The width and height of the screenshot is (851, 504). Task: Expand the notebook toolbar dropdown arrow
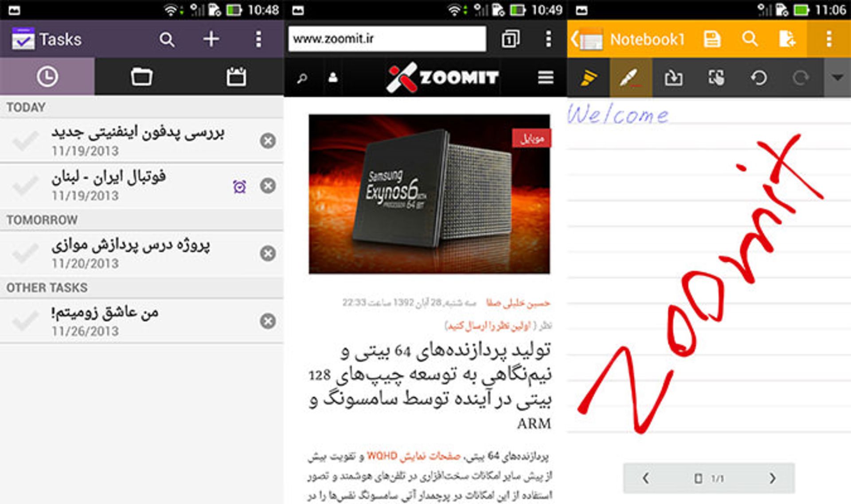837,78
